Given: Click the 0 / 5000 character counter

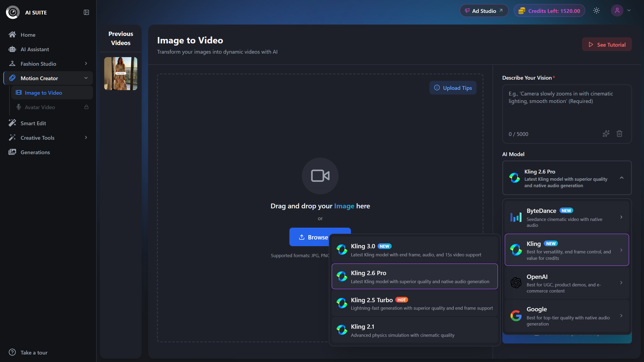Looking at the screenshot, I should pos(518,134).
